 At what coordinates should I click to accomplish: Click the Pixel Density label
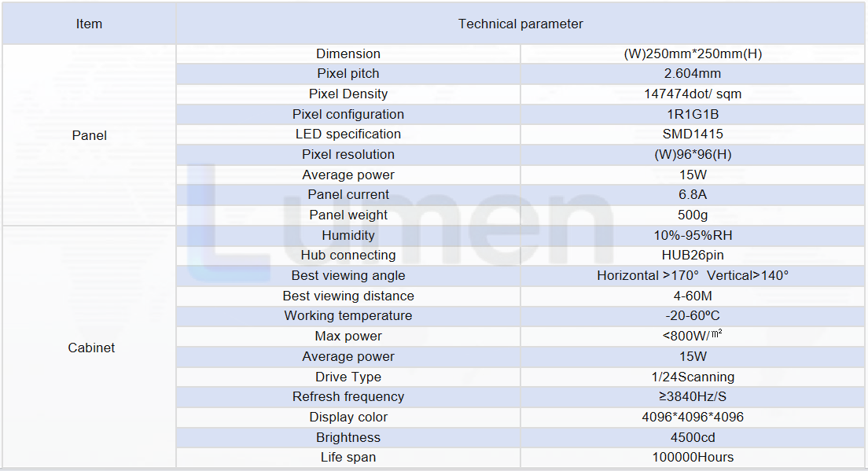tap(348, 94)
